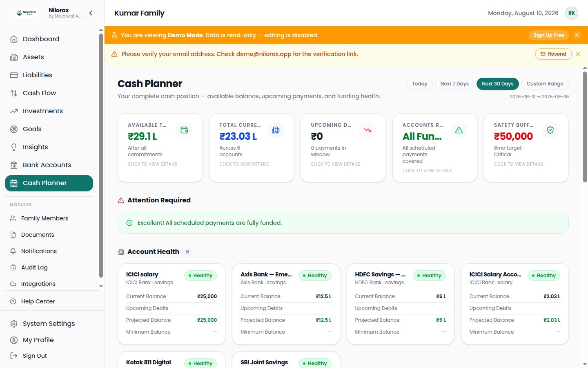Open Cash Flow menu item
The image size is (588, 368).
coord(49,93)
